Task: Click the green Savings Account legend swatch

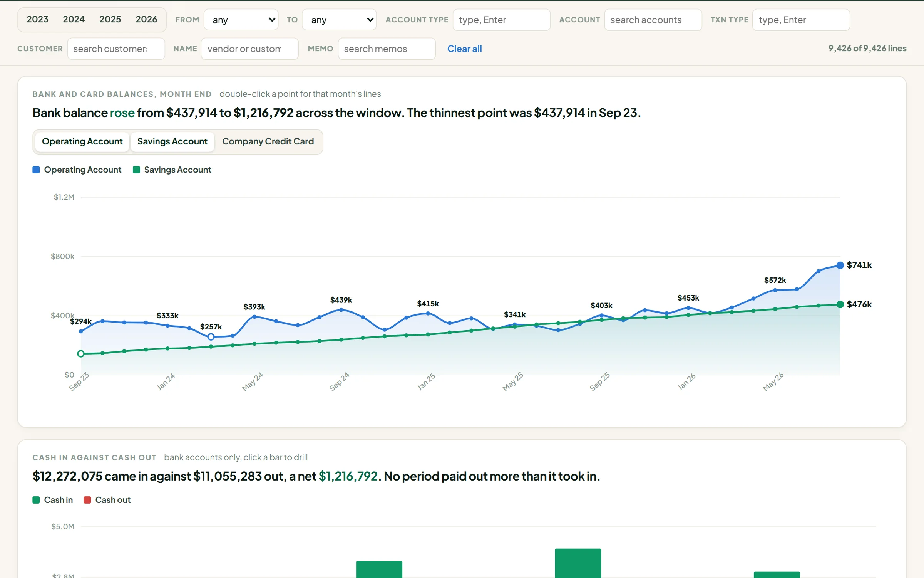Action: [x=136, y=170]
